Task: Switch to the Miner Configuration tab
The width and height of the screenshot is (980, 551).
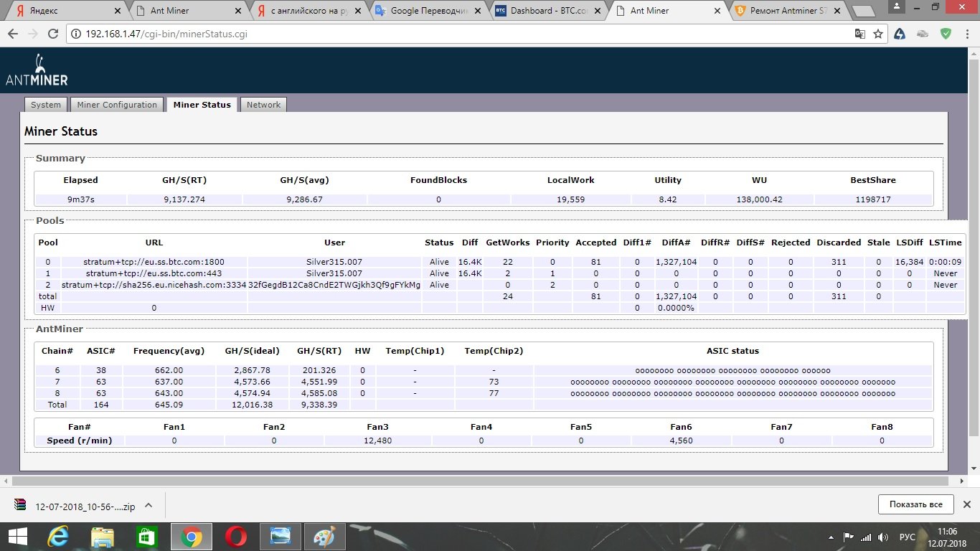Action: click(117, 105)
